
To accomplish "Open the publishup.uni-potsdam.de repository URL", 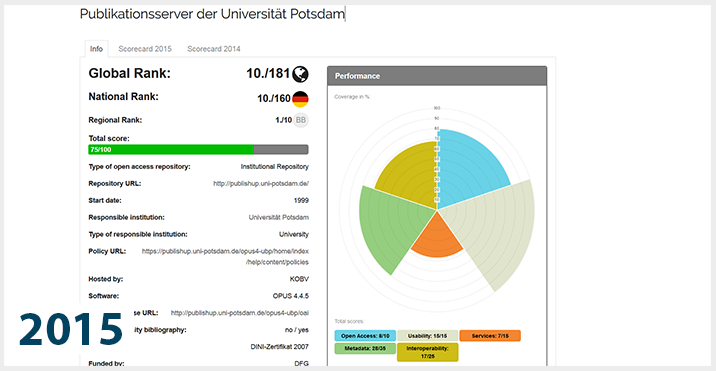I will pyautogui.click(x=261, y=184).
